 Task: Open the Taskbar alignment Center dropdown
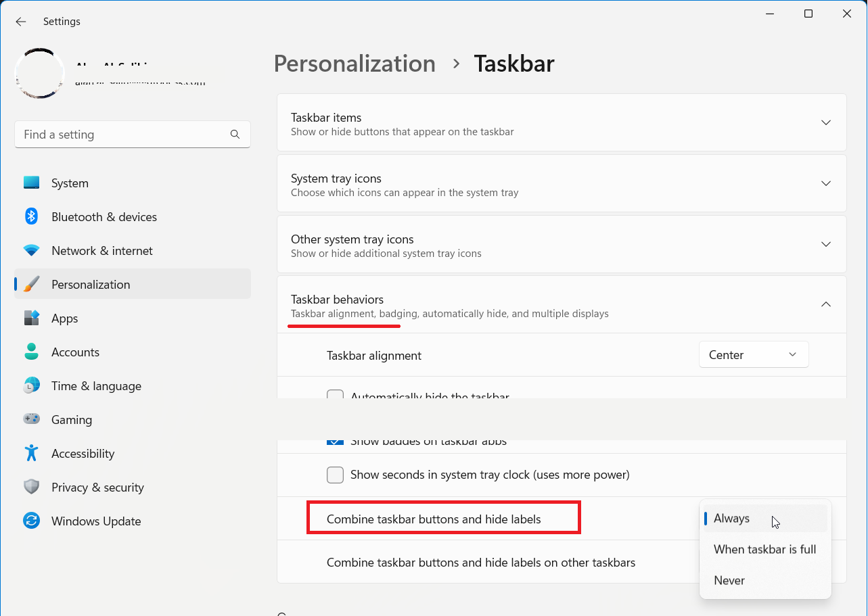tap(753, 355)
